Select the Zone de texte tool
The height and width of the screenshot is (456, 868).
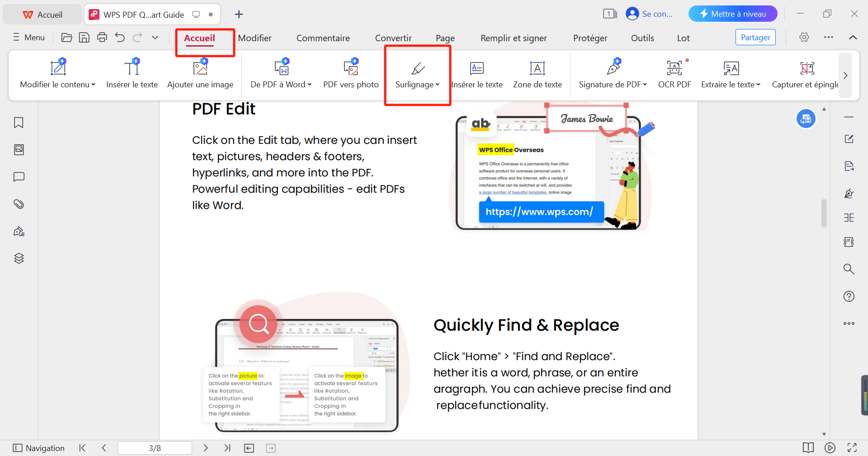pyautogui.click(x=538, y=75)
